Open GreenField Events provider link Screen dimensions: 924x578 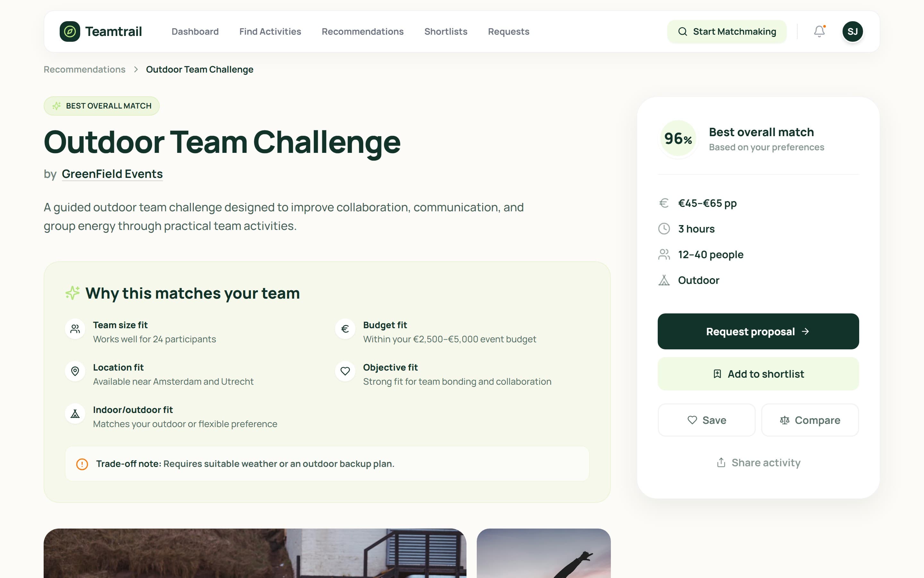click(x=112, y=174)
